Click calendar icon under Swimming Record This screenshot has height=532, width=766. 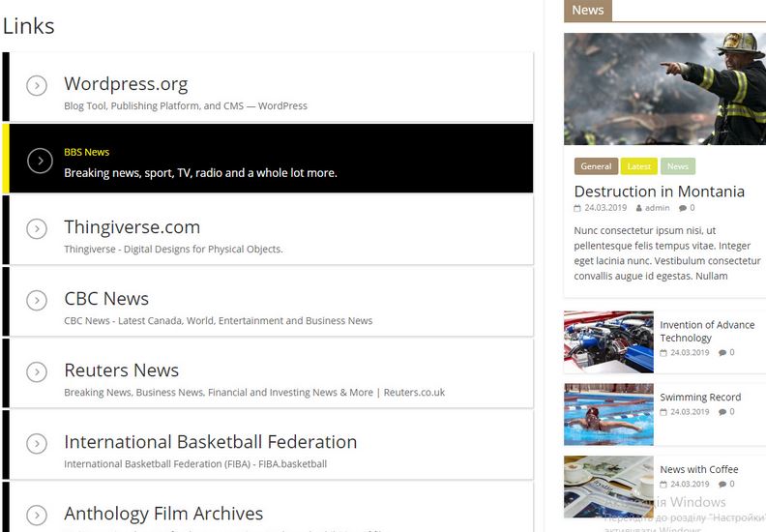point(663,412)
